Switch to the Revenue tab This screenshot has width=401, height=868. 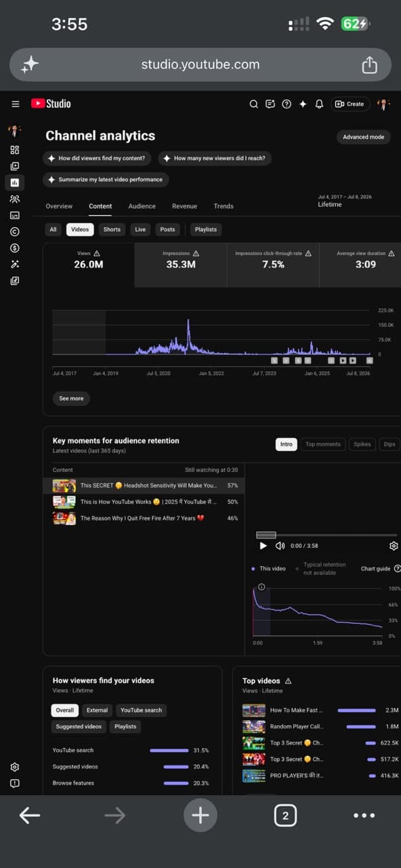point(184,206)
